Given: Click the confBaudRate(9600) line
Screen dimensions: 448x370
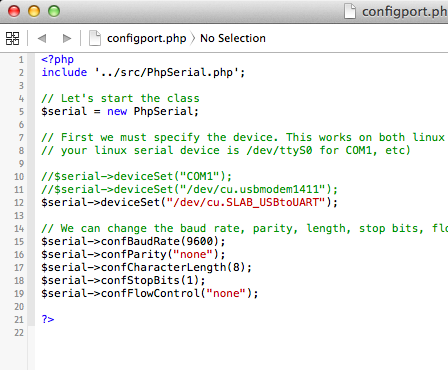Looking at the screenshot, I should pyautogui.click(x=133, y=241).
